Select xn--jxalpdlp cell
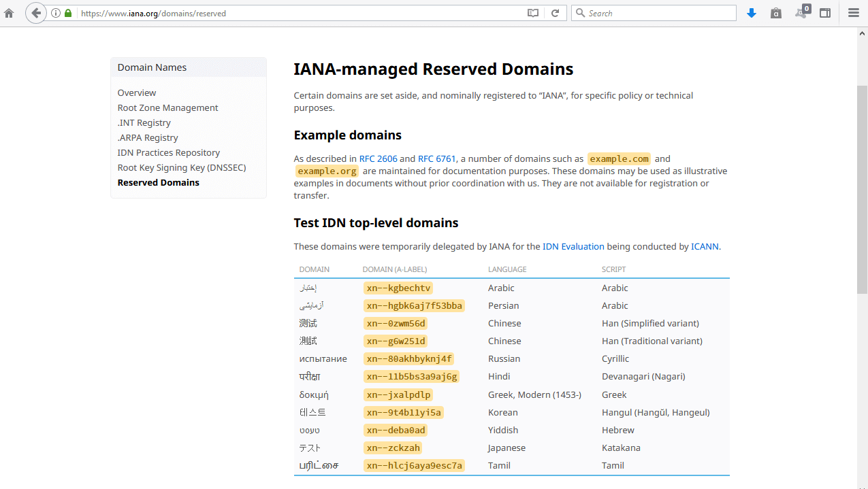The image size is (868, 489). (x=398, y=394)
